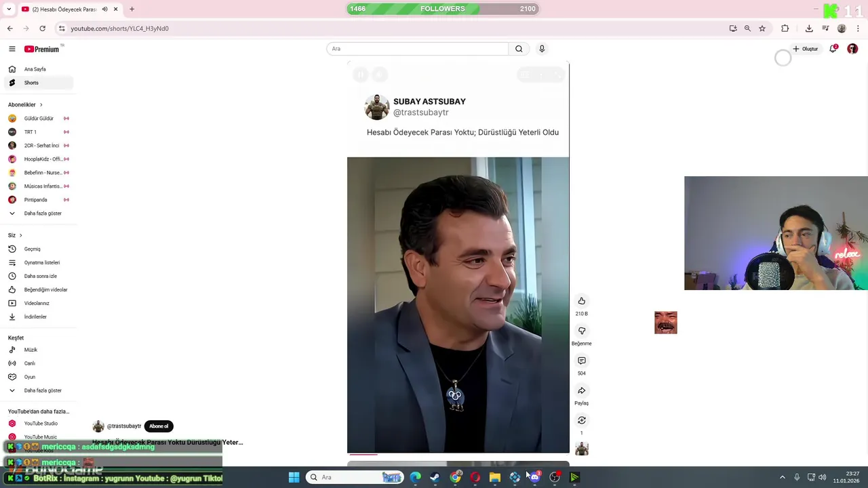
Task: Open comments showing 504
Action: (x=581, y=361)
